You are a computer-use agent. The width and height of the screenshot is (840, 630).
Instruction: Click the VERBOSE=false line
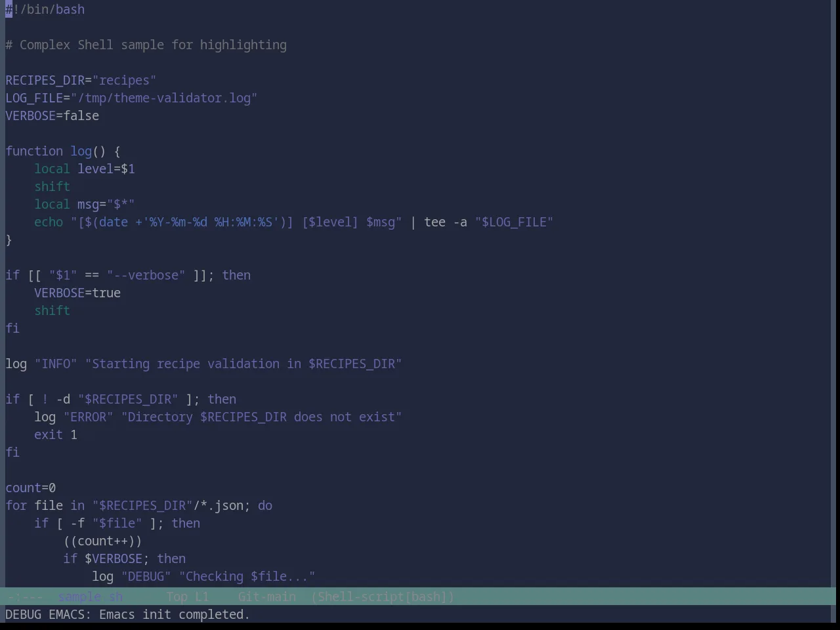(x=52, y=116)
